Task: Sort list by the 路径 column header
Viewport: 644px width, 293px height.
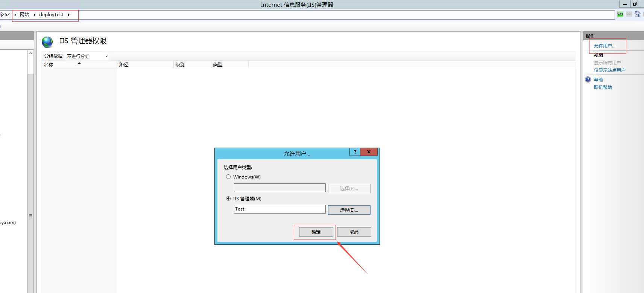Action: click(x=145, y=65)
